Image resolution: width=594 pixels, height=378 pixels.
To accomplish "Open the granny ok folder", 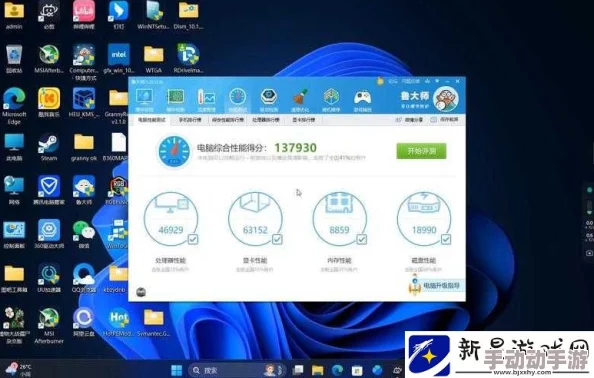I will tap(84, 147).
